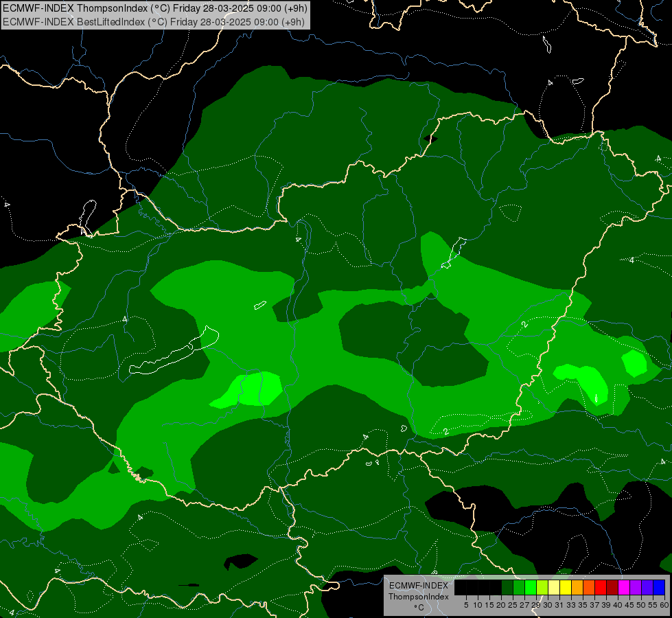Choose the red 37–39 legend swatch
This screenshot has width=672, height=618.
[x=601, y=587]
